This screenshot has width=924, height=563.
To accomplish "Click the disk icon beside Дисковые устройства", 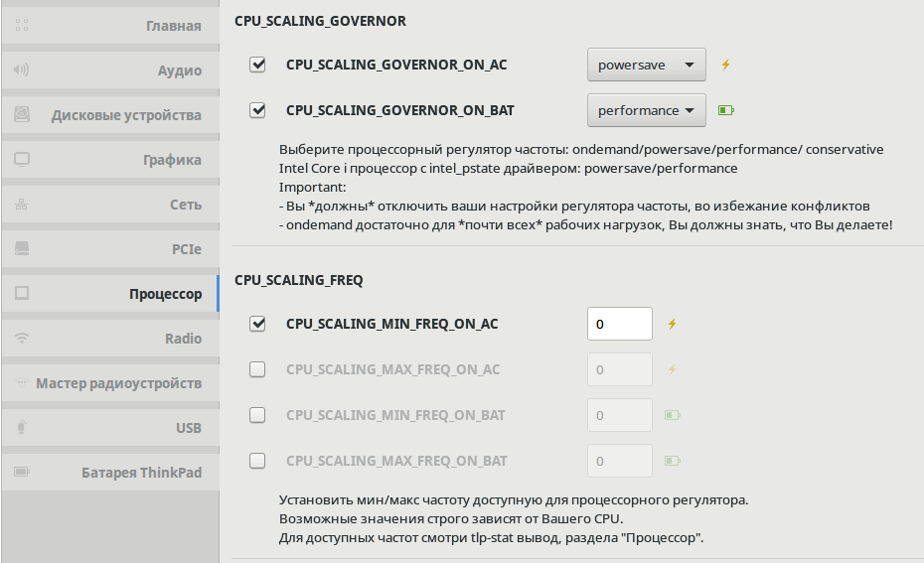I will (x=22, y=114).
